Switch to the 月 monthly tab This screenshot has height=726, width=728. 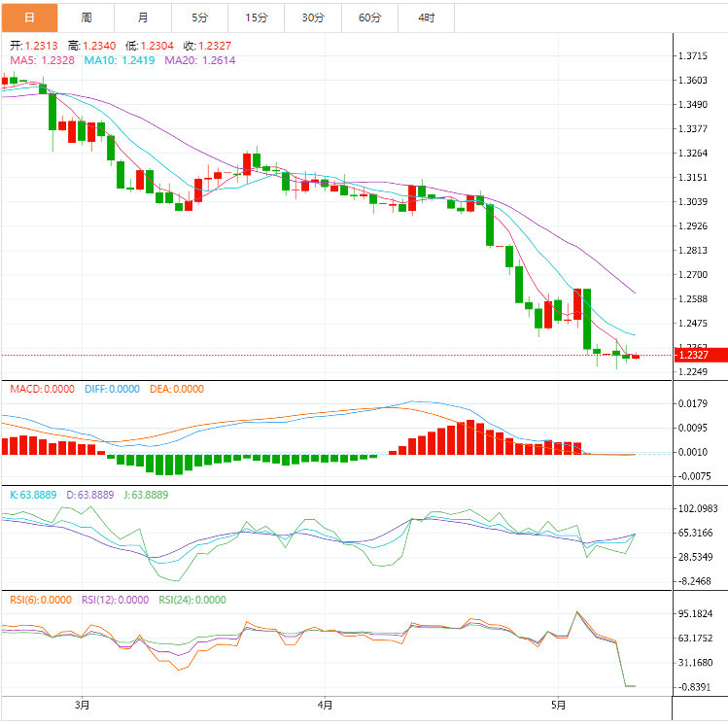coord(143,17)
